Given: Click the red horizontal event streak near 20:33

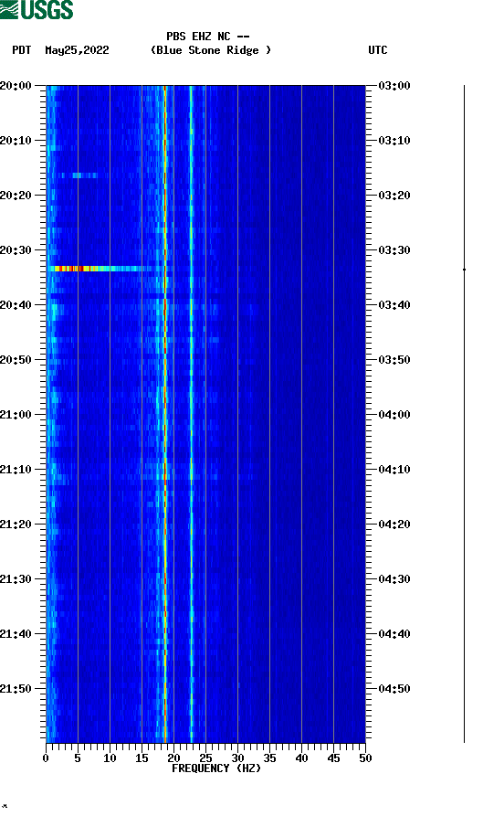Looking at the screenshot, I should 96,269.
